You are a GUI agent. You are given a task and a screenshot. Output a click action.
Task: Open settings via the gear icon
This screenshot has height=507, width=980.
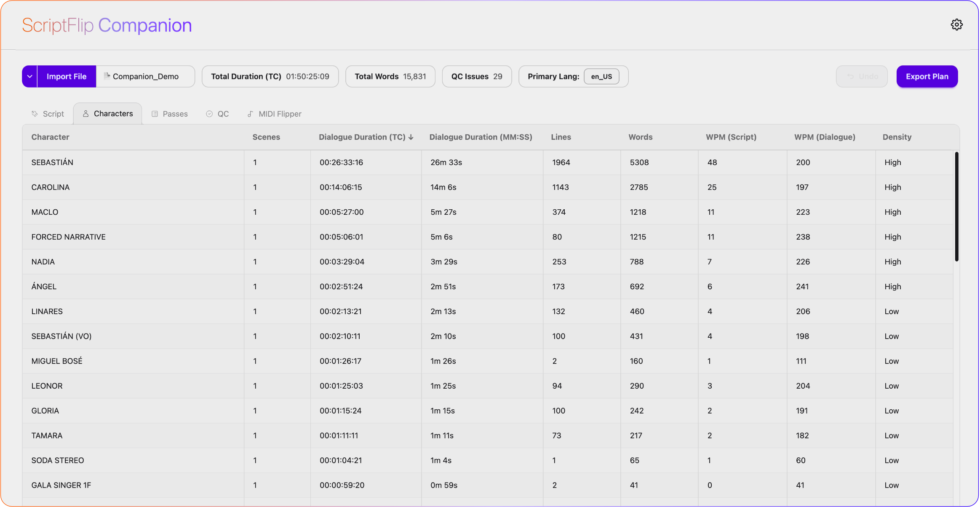(x=956, y=25)
